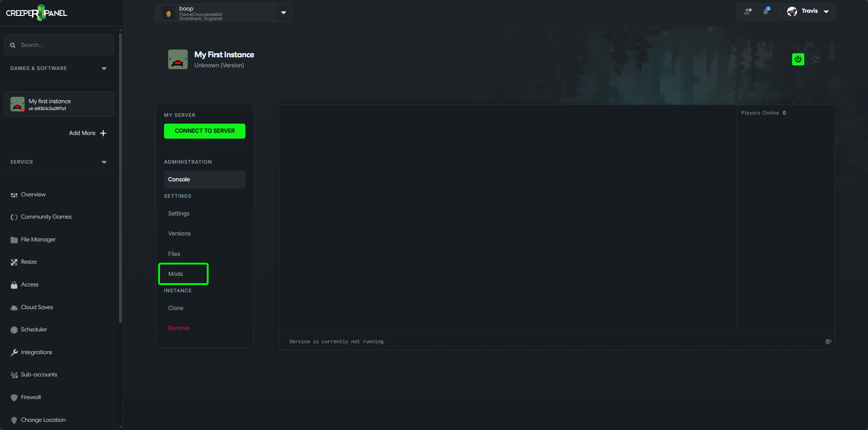Viewport: 868px width, 430px height.
Task: Click the Connect to Server button
Action: [205, 131]
